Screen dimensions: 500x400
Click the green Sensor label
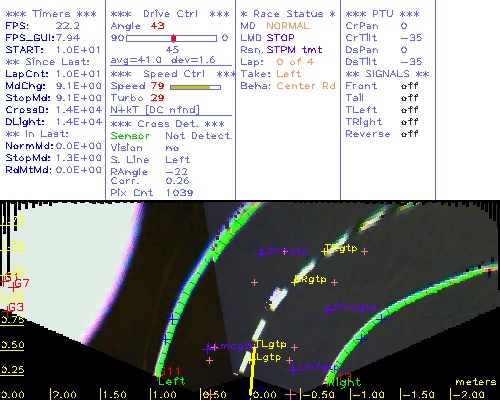click(x=130, y=136)
